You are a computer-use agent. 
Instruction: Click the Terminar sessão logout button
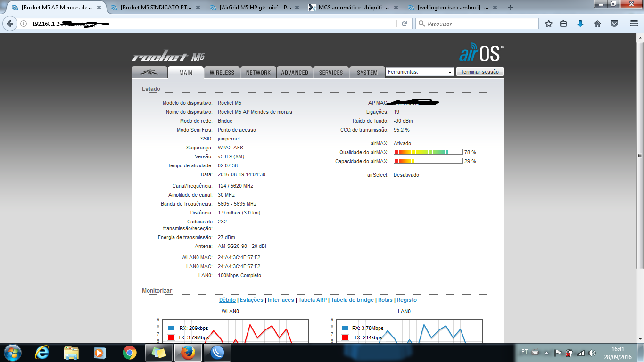click(480, 72)
